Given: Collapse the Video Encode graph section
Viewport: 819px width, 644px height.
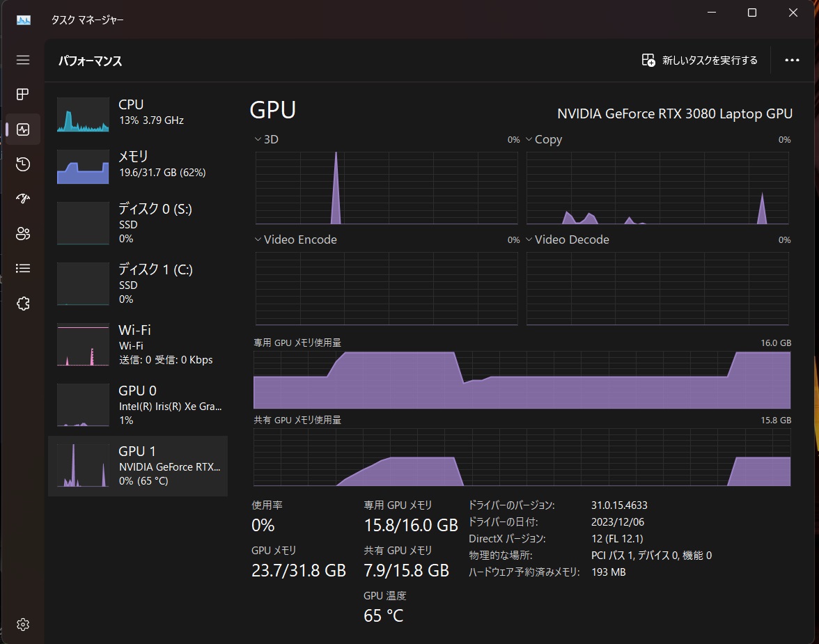Looking at the screenshot, I should (258, 239).
